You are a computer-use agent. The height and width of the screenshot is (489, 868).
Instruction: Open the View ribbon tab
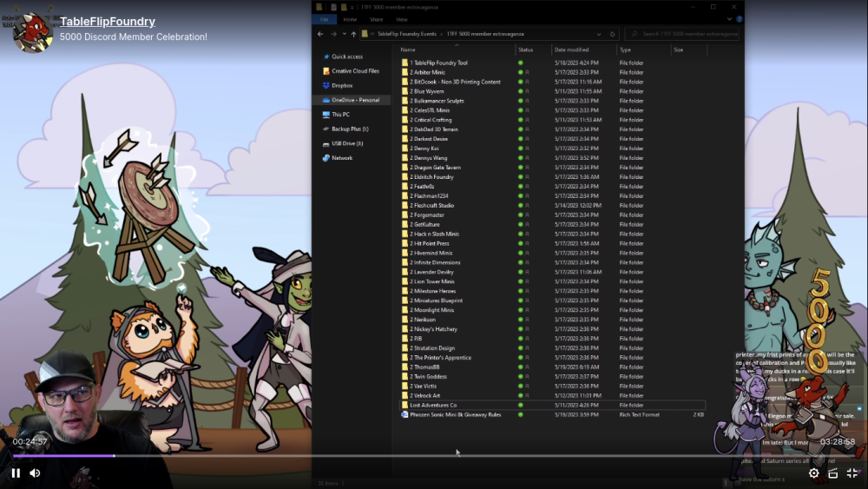402,19
